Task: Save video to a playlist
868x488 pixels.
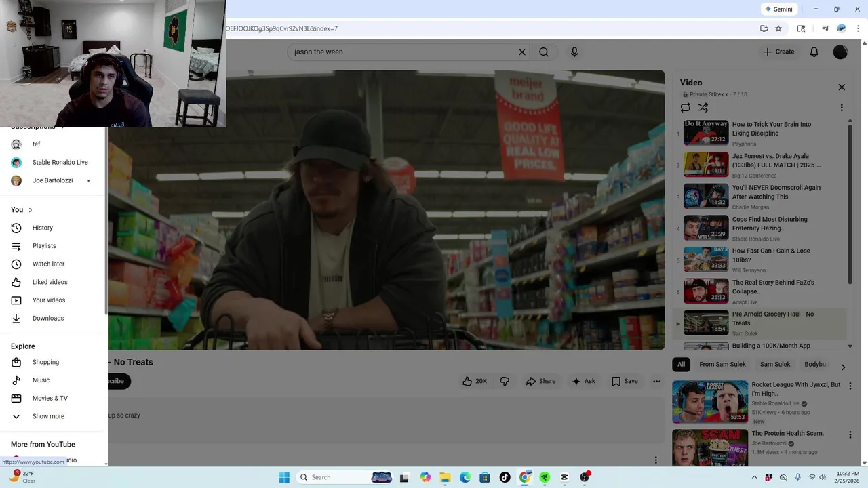Action: point(625,381)
